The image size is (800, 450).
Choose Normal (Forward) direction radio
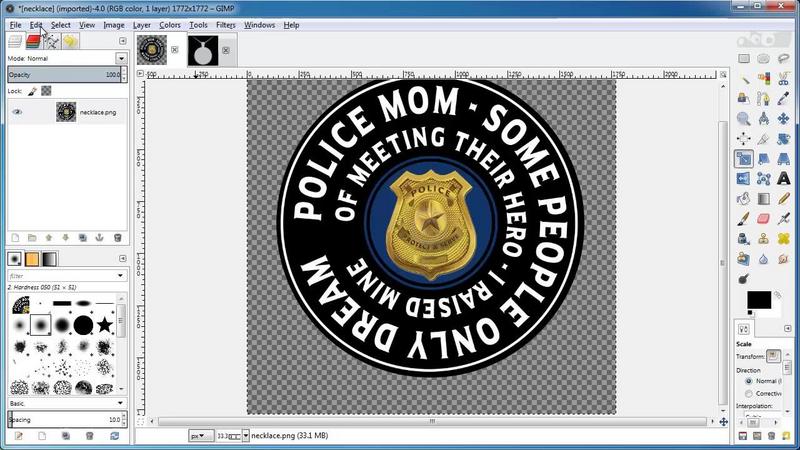click(x=749, y=381)
